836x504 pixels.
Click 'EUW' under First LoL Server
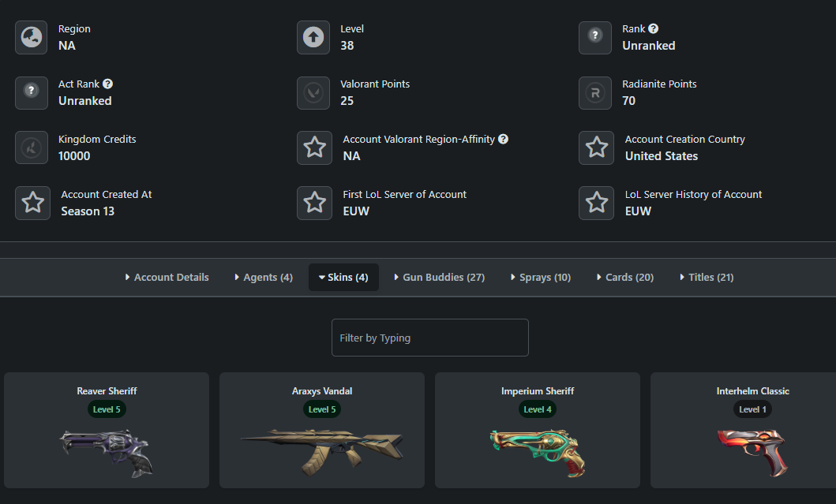[x=356, y=211]
